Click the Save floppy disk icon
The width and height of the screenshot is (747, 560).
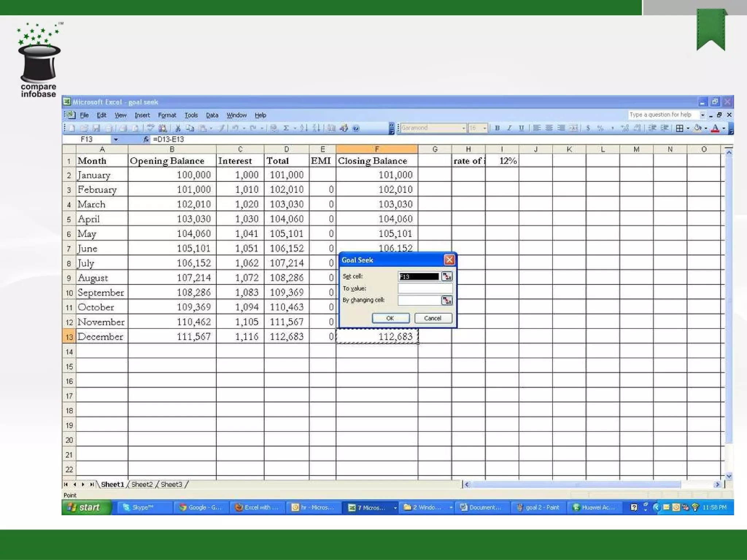coord(96,128)
